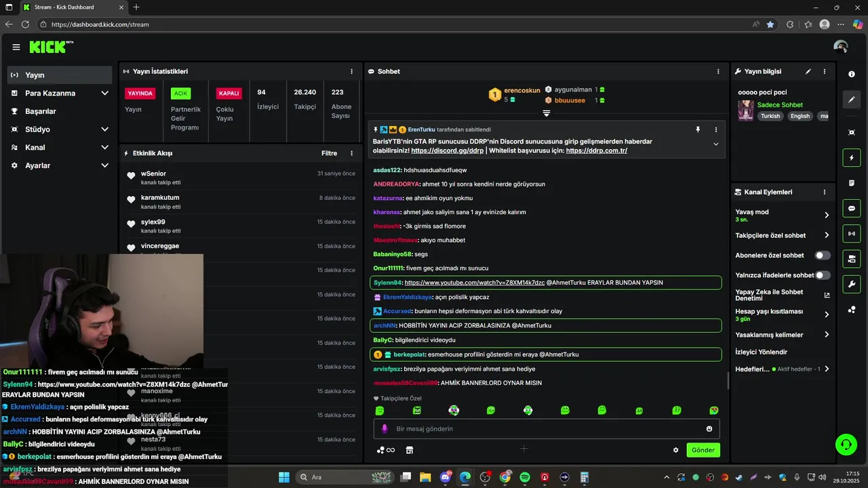The height and width of the screenshot is (488, 868).
Task: Click the Turkish tag chip
Action: click(770, 116)
